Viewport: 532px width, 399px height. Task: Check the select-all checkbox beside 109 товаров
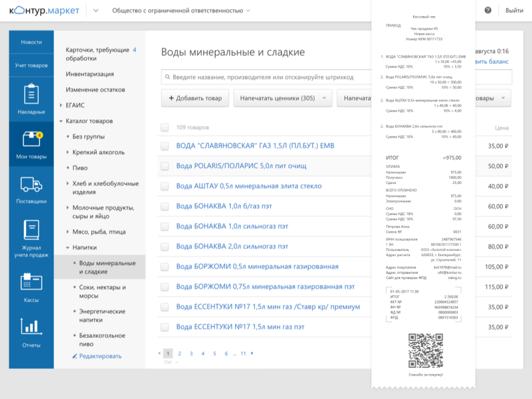pyautogui.click(x=165, y=127)
